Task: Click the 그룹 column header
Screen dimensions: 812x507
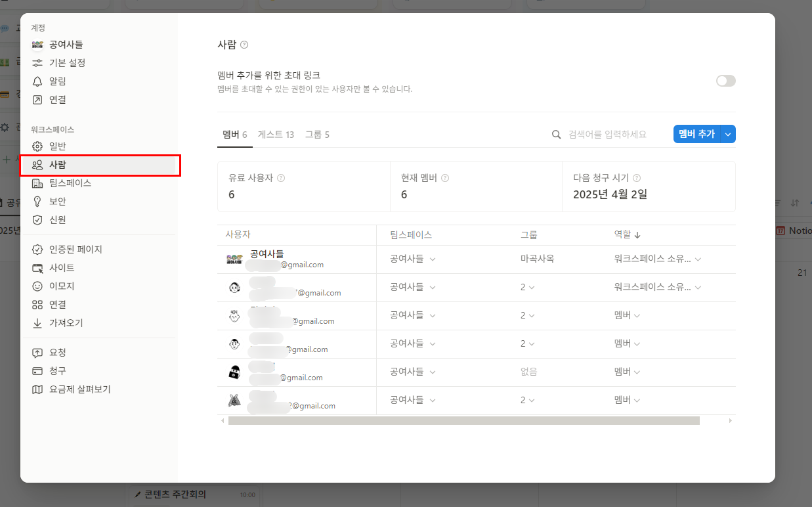Action: pos(529,235)
